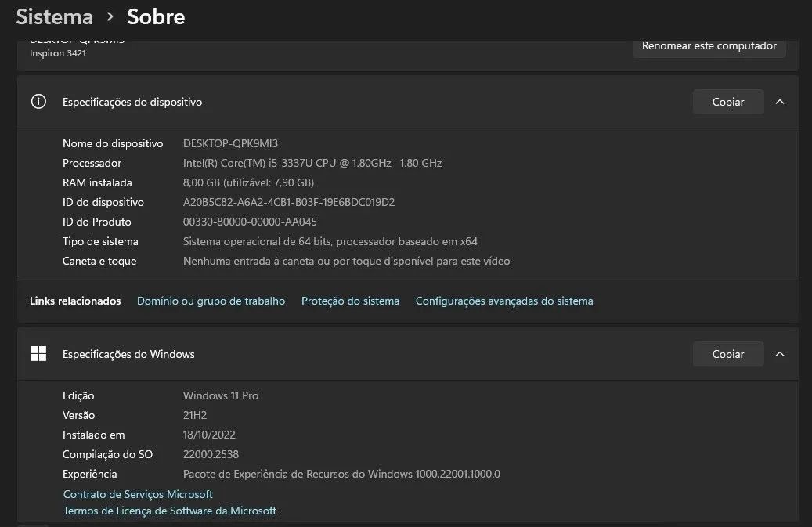Click the Sobre page title

[156, 16]
